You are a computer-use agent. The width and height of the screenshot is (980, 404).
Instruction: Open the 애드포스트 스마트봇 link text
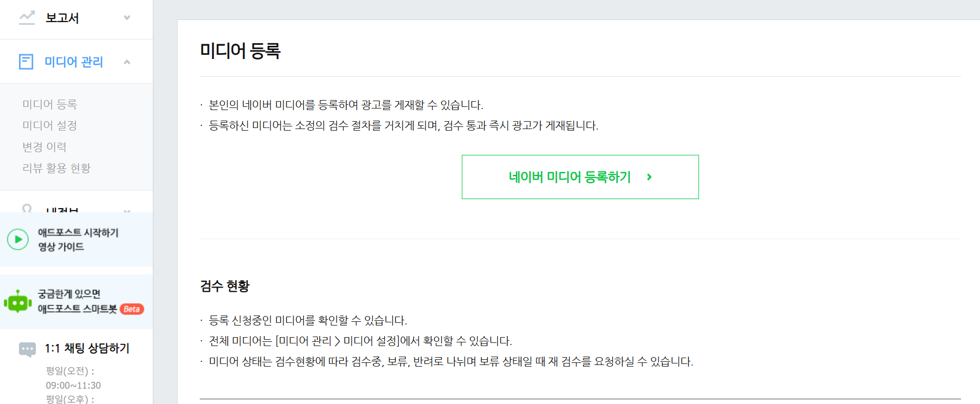(77, 309)
